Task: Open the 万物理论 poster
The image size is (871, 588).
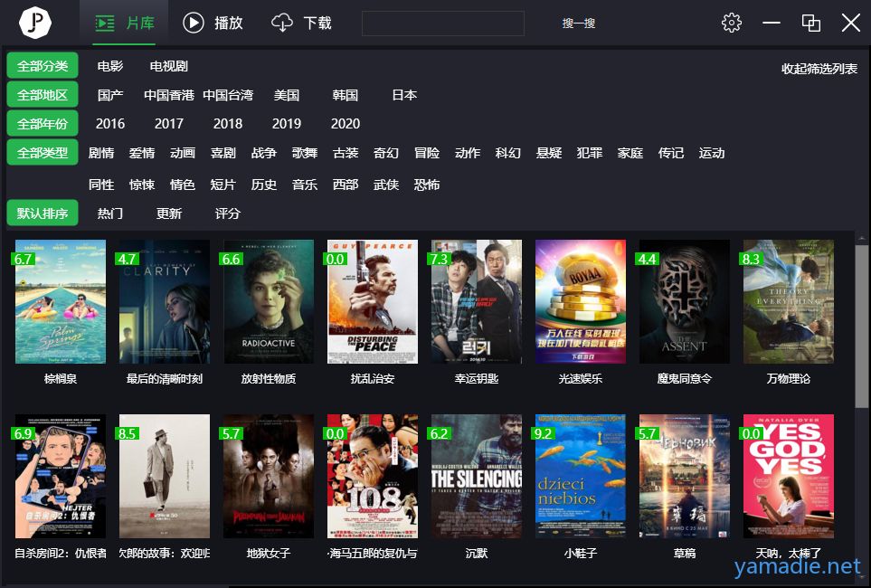Action: (x=788, y=302)
